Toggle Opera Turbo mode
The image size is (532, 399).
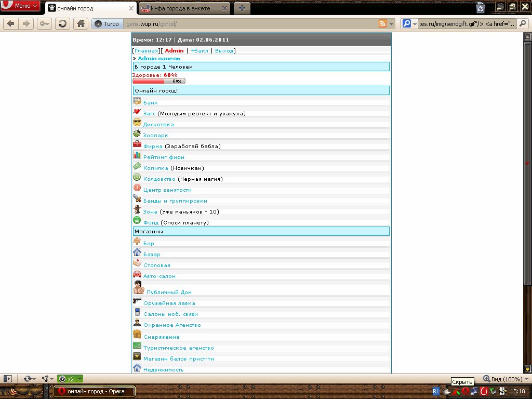(107, 24)
